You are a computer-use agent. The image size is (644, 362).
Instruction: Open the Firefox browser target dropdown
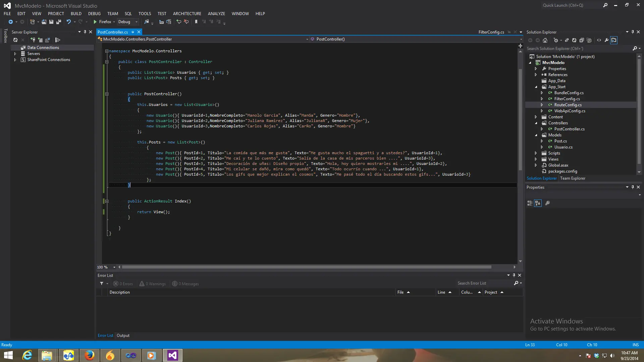114,22
